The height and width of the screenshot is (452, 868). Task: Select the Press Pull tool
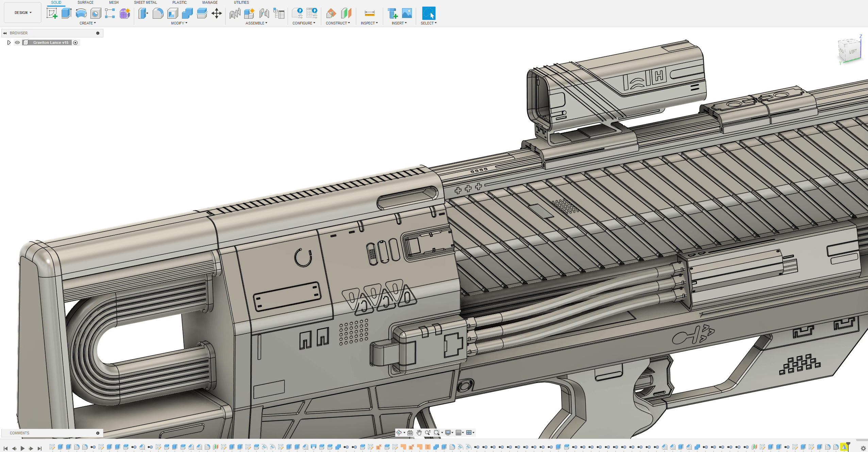(143, 14)
